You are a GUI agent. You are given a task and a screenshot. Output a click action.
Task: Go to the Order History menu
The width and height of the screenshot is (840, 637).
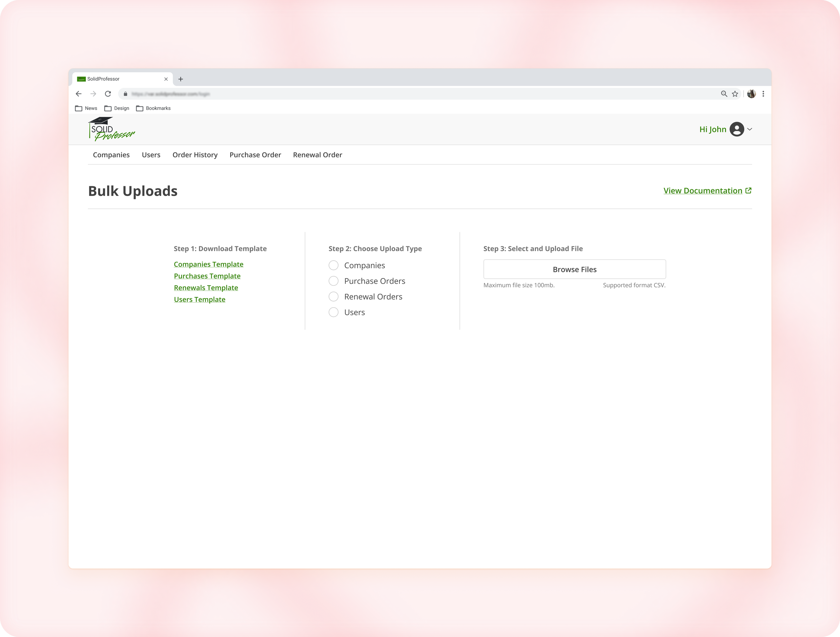point(195,155)
